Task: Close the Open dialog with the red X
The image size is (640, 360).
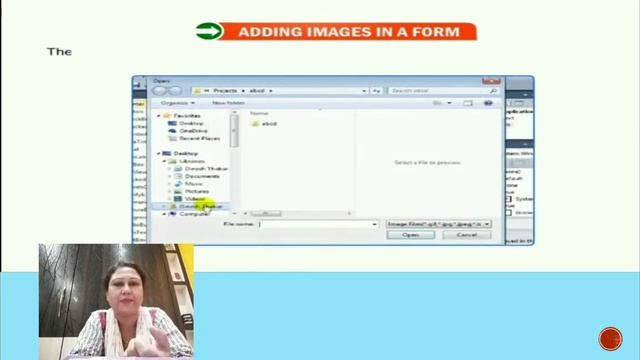Action: point(491,81)
